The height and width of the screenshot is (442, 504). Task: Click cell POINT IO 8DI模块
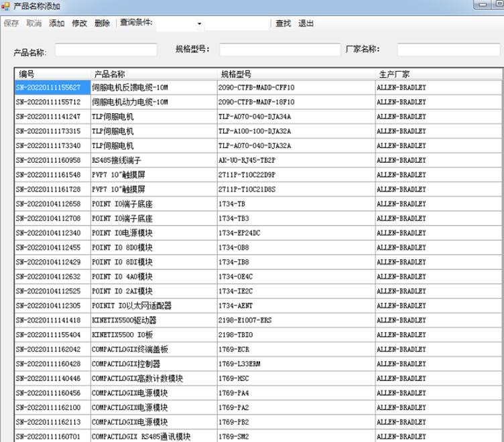point(153,262)
